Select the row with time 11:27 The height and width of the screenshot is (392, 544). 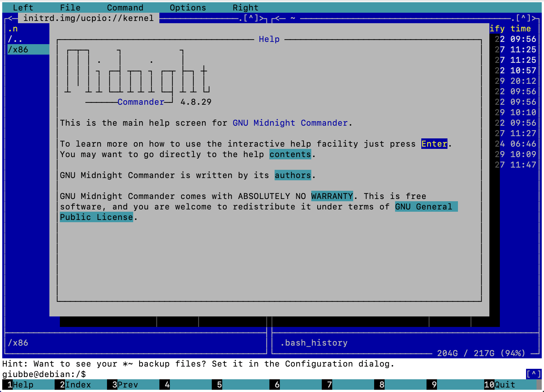515,133
